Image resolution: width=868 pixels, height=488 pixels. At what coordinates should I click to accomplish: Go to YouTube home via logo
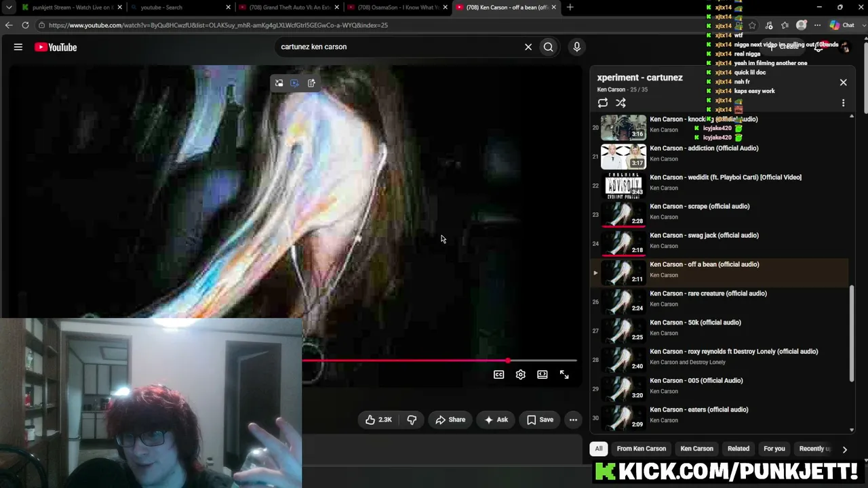56,47
